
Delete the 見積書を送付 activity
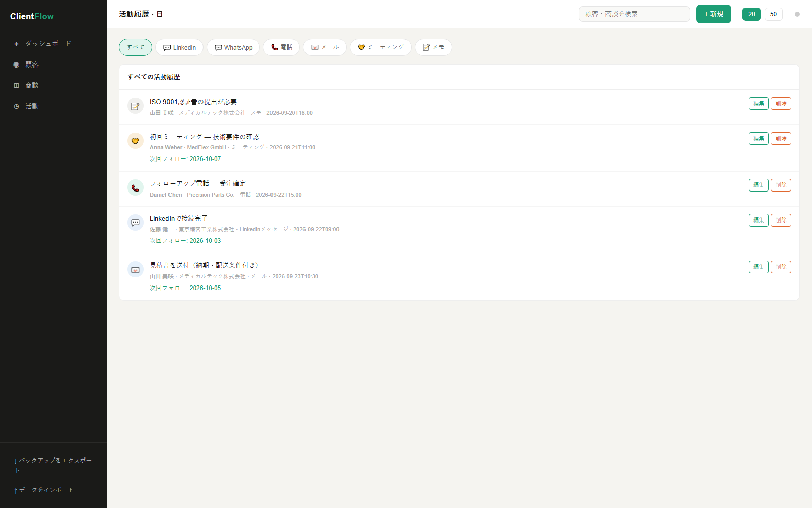point(781,267)
